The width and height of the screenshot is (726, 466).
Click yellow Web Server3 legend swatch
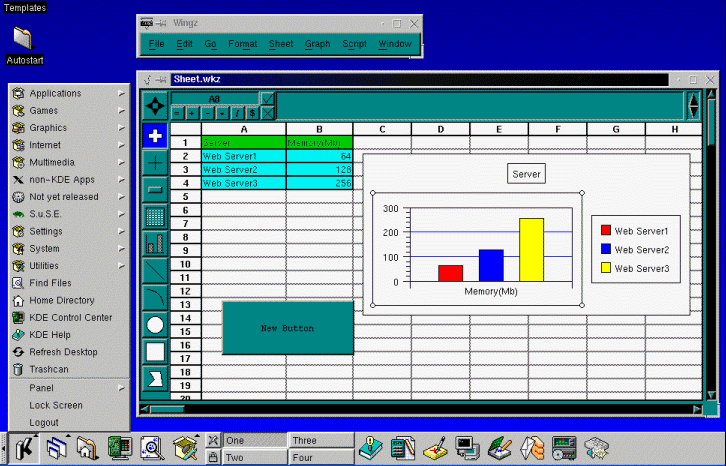[x=606, y=268]
